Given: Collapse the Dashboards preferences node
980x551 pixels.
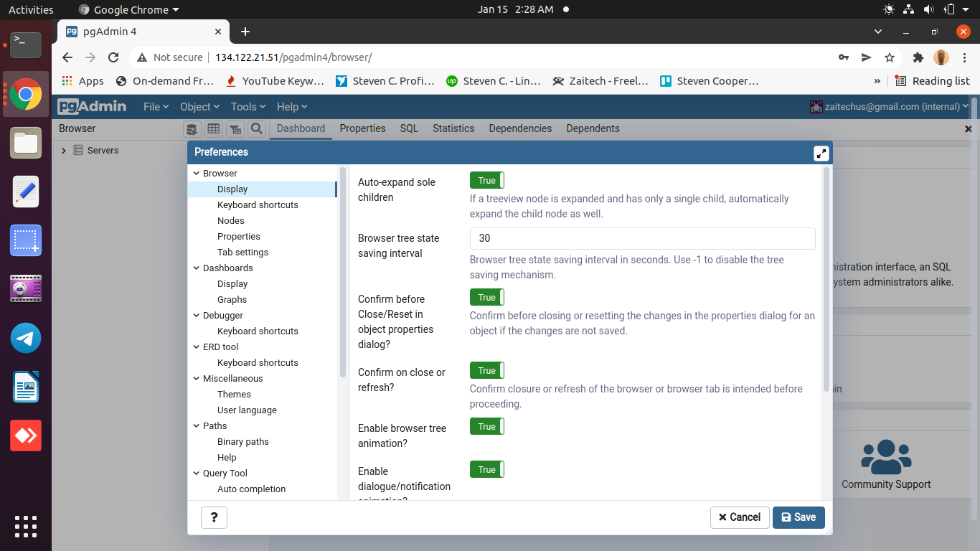Looking at the screenshot, I should (x=196, y=268).
